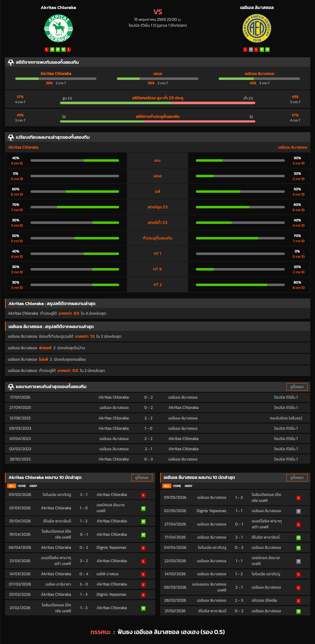Open view-all button for Akritas last 10 matches
Screen dimensions: 315x644
point(142,478)
